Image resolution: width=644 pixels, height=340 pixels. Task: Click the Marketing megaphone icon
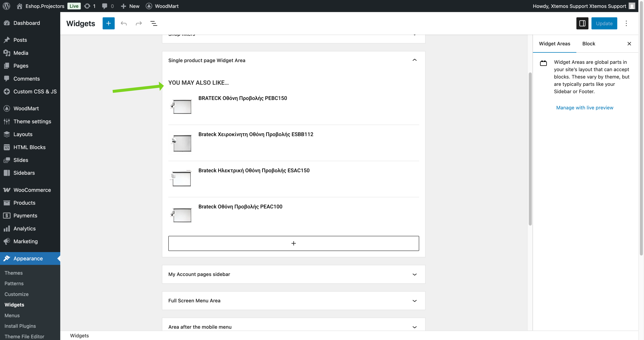(x=7, y=241)
